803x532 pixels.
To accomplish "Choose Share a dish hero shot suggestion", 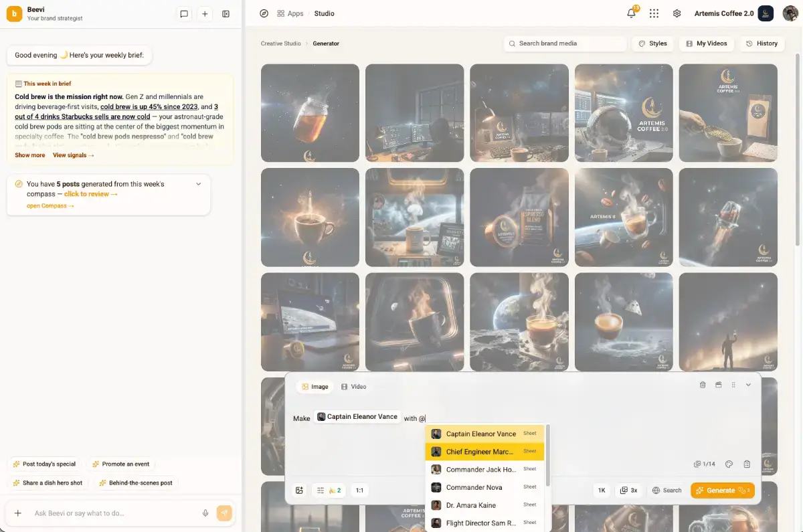I will pos(48,482).
